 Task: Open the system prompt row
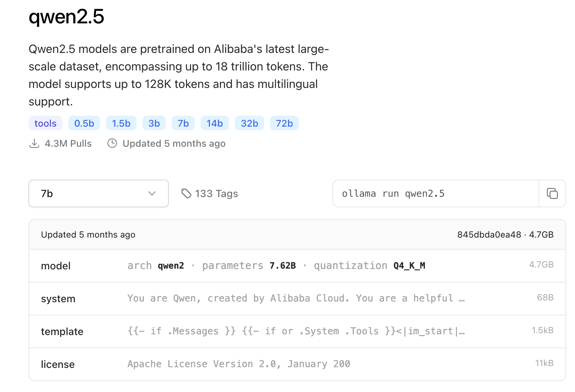click(x=297, y=299)
